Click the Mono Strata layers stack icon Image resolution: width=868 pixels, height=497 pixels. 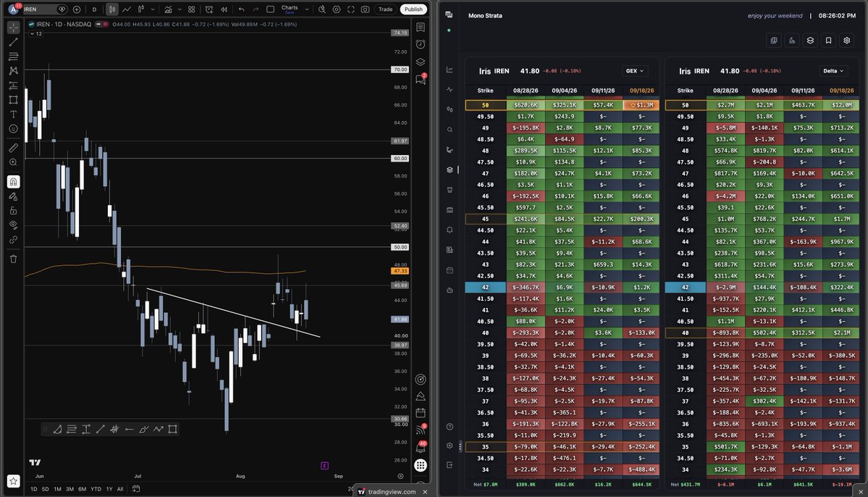click(810, 41)
